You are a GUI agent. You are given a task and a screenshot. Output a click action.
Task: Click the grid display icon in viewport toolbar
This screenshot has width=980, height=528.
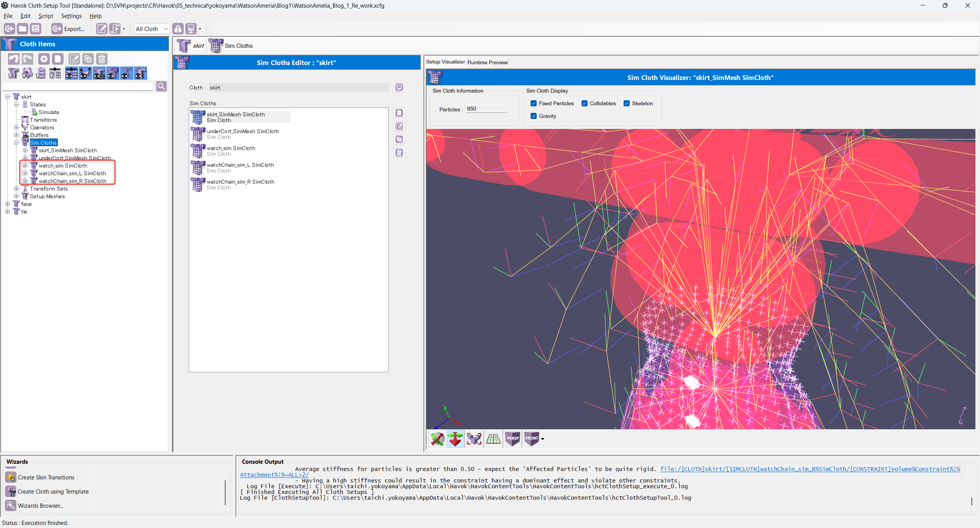click(x=493, y=438)
